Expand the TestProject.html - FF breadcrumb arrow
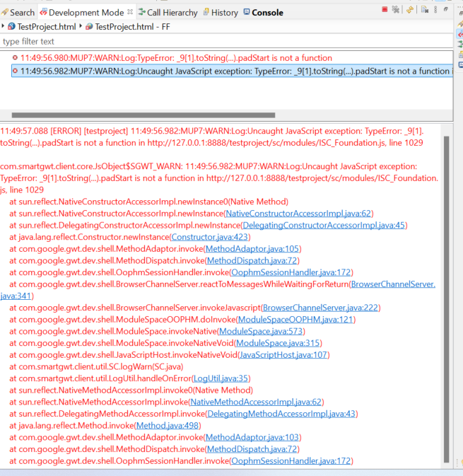The image size is (463, 476). click(x=80, y=26)
